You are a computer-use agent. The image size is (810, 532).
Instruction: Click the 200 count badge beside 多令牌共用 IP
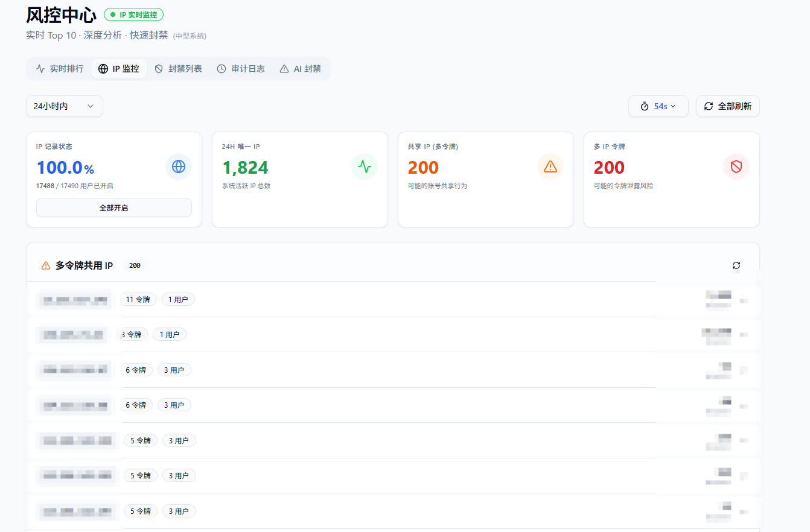click(x=135, y=265)
